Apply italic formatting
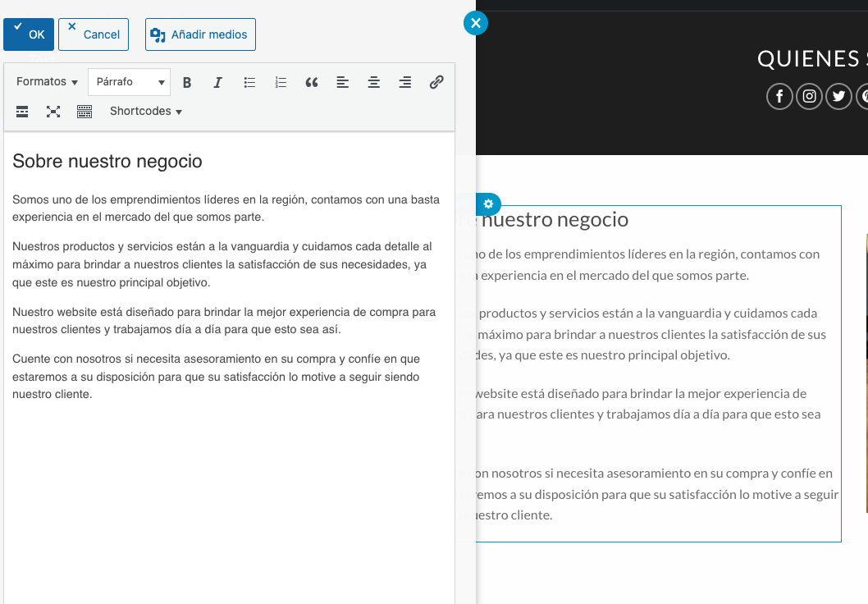The width and height of the screenshot is (868, 604). (x=218, y=82)
